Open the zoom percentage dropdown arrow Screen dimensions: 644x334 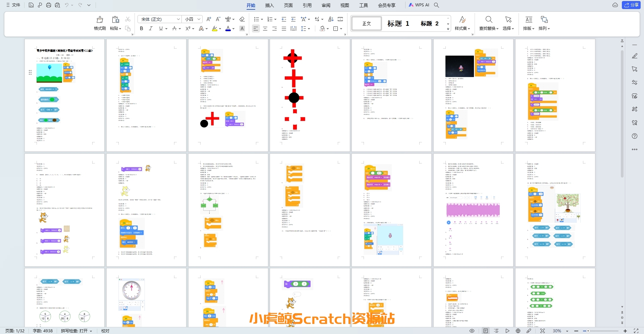[x=567, y=331]
